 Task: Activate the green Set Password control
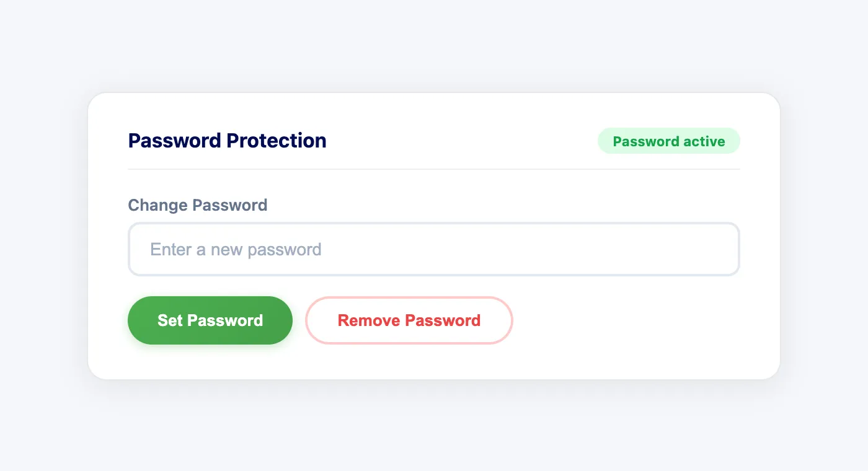click(210, 320)
